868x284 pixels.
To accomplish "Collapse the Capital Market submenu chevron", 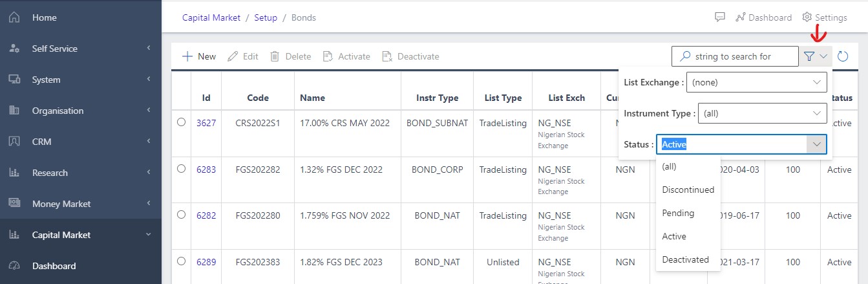I will (149, 235).
